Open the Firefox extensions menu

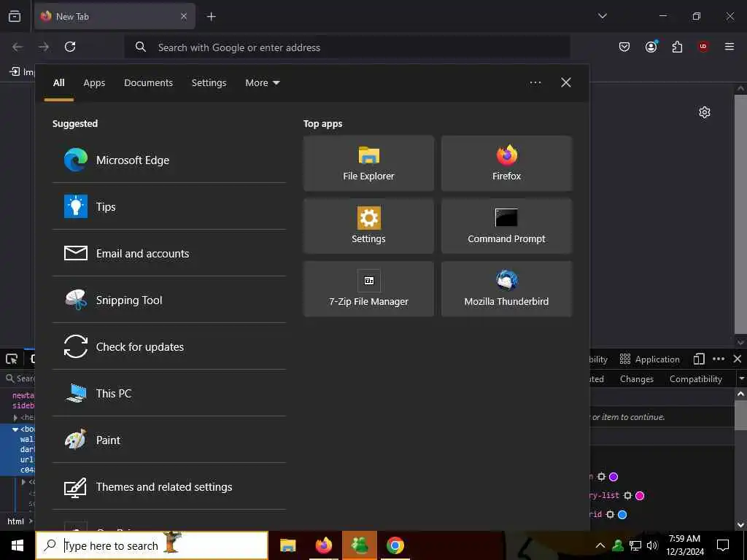677,47
